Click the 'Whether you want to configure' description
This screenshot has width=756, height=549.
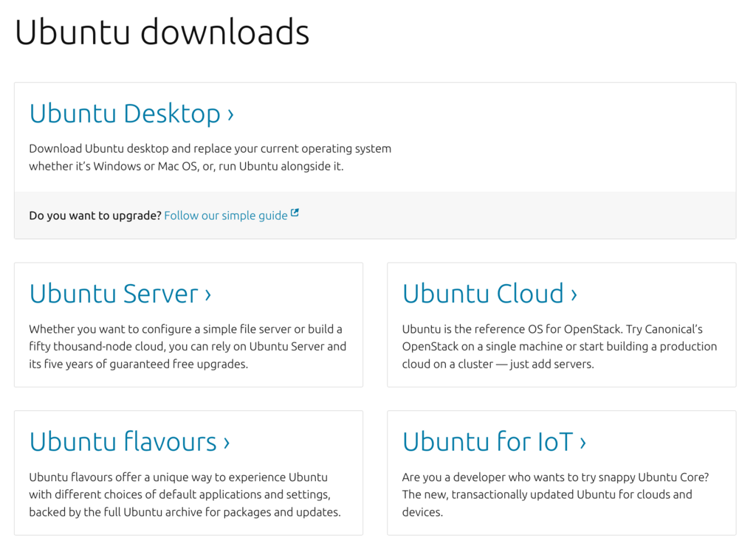pos(188,347)
